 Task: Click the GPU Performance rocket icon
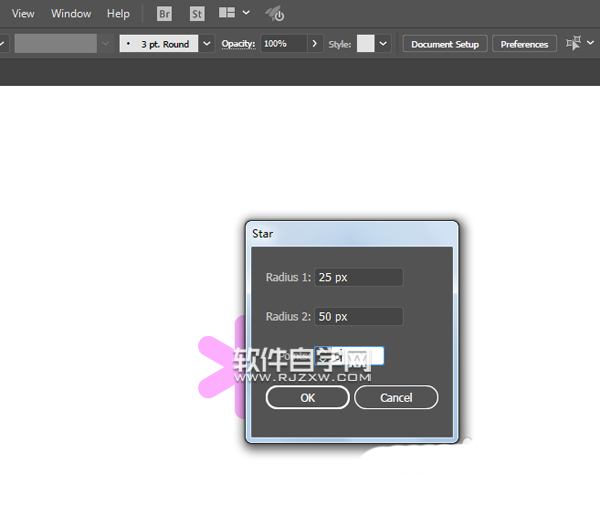275,14
